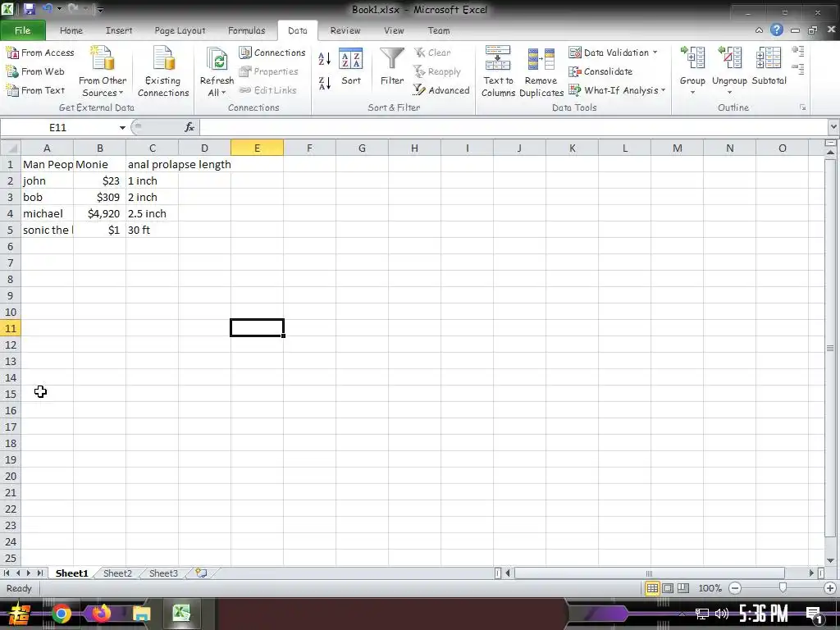Click Remove Duplicates
The image size is (840, 630).
pyautogui.click(x=541, y=72)
